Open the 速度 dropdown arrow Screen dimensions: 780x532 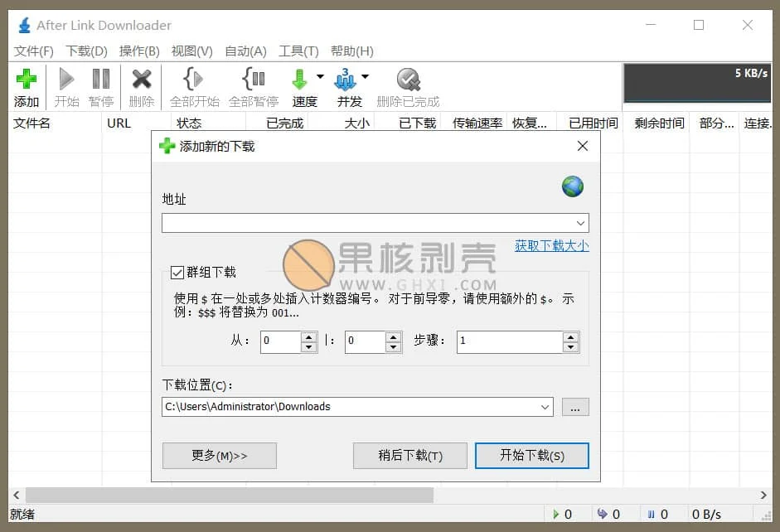coord(320,76)
